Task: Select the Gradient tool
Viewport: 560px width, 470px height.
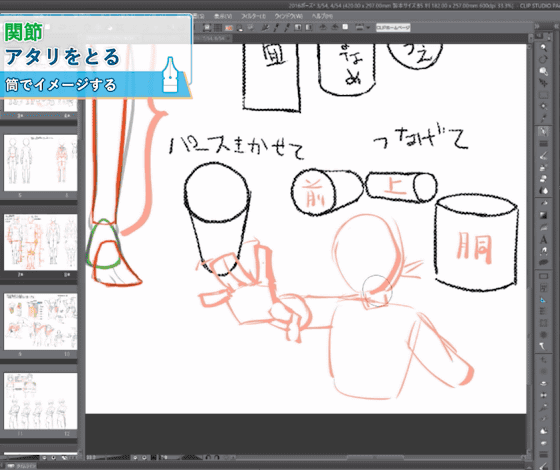Action: (x=543, y=215)
